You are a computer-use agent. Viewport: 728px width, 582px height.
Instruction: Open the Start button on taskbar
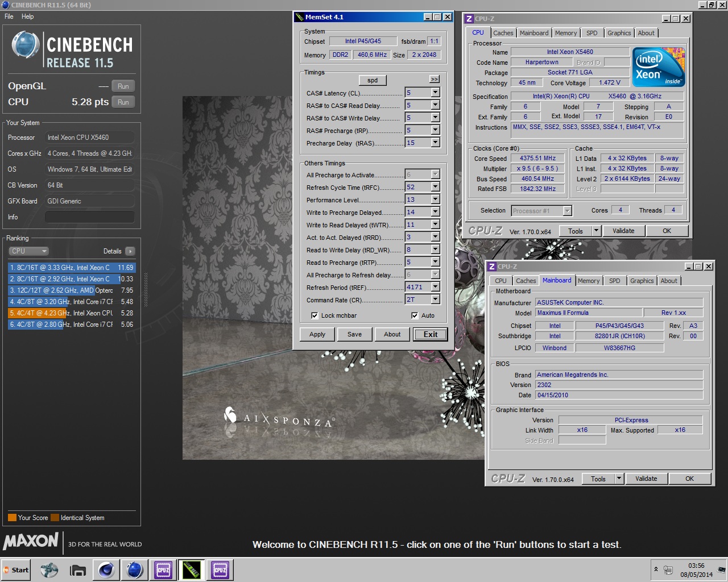tap(15, 570)
